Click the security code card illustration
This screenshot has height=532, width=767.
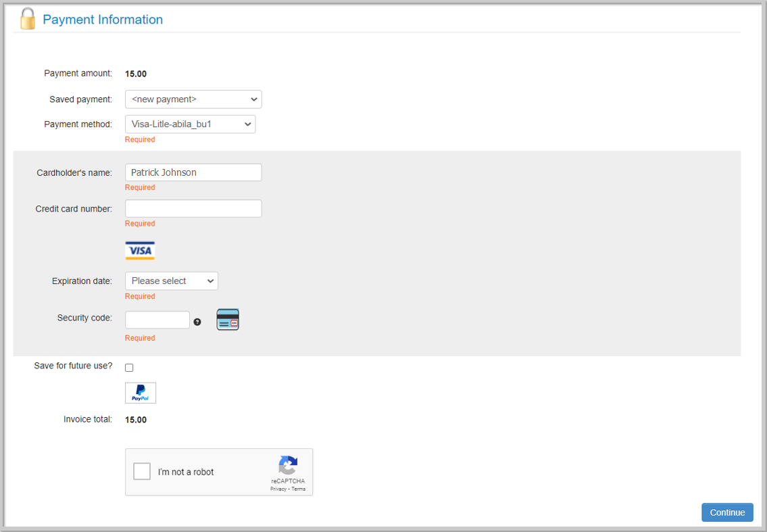(x=228, y=319)
